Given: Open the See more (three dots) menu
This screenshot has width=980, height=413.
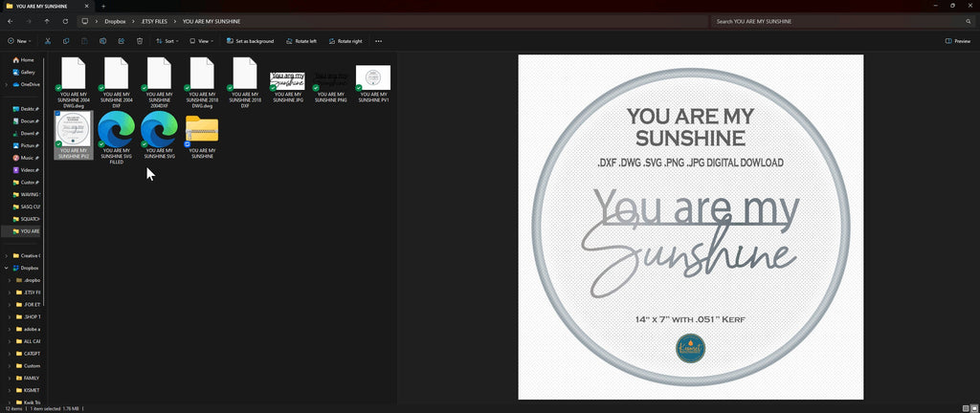Looking at the screenshot, I should (378, 41).
